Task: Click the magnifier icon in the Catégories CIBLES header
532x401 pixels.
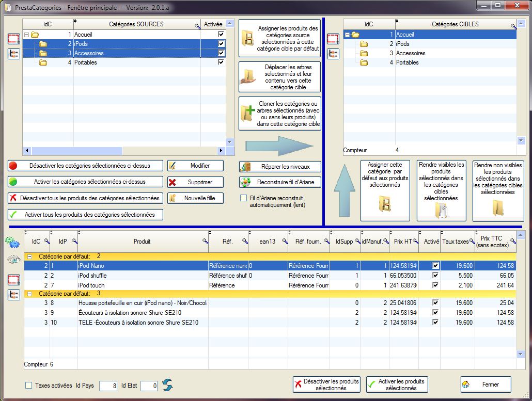Action: coord(513,25)
